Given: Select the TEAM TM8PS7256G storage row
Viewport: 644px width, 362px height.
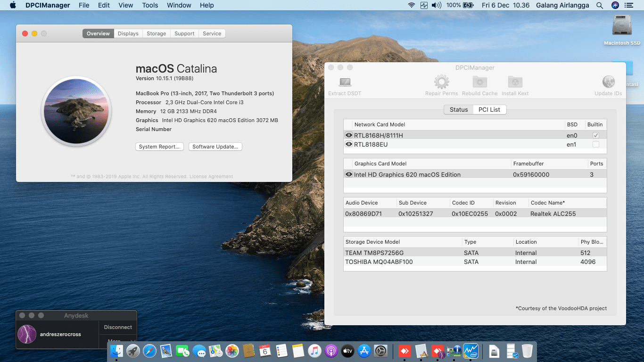Looking at the screenshot, I should [x=475, y=253].
